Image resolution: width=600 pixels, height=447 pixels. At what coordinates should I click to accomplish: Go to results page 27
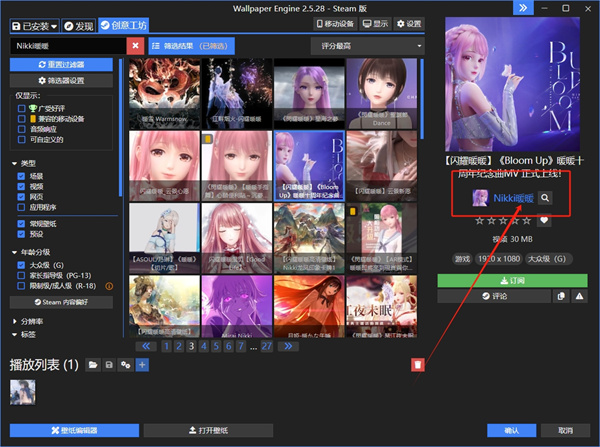267,346
